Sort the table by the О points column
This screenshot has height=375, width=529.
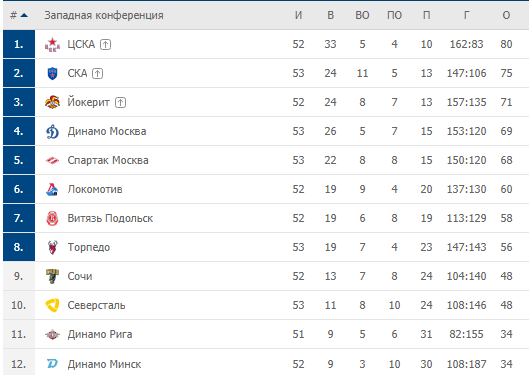[x=506, y=15]
